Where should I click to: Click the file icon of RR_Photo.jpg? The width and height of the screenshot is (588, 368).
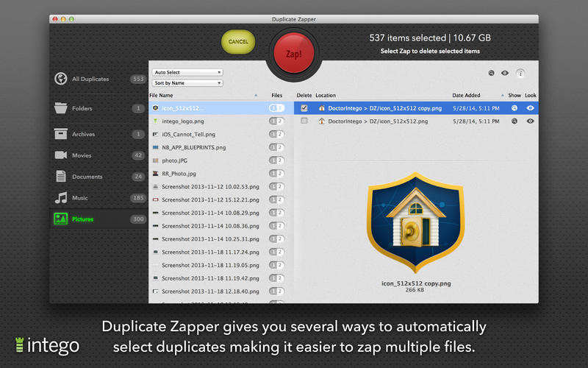coord(155,174)
